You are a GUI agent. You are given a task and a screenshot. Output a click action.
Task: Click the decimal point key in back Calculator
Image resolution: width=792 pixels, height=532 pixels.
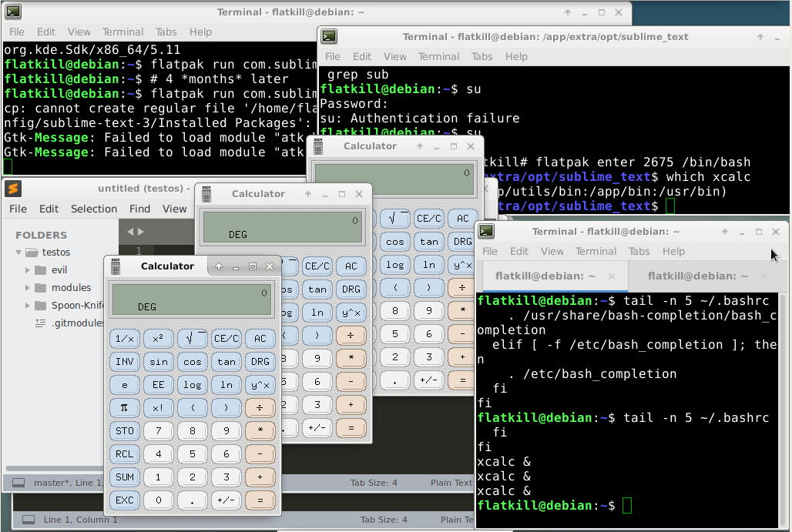point(394,380)
